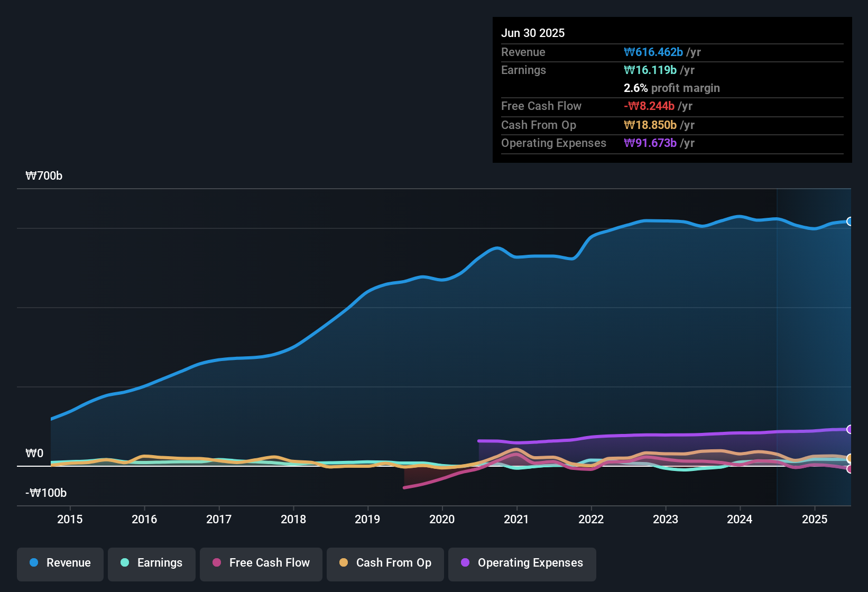The width and height of the screenshot is (868, 592).
Task: Toggle visibility of the Revenue series
Action: click(60, 563)
